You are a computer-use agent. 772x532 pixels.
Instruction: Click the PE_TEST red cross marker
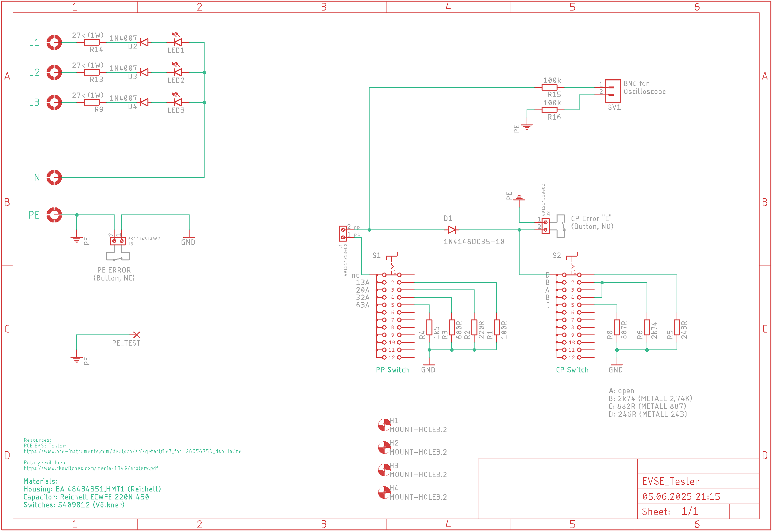[x=137, y=335]
